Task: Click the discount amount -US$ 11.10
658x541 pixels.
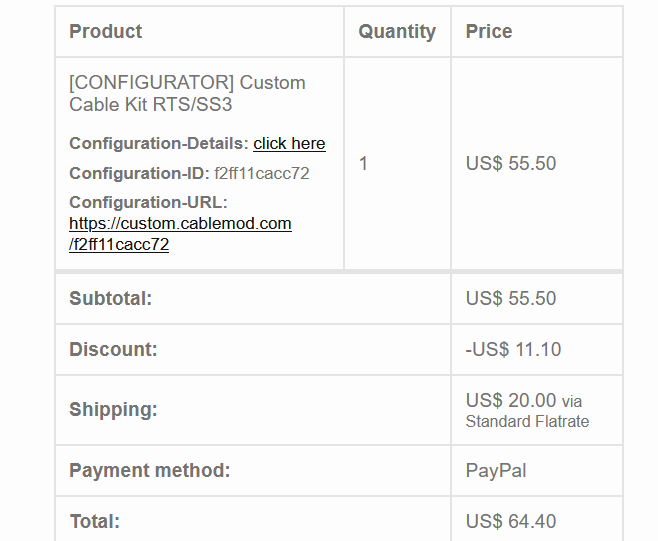Action: [x=514, y=350]
